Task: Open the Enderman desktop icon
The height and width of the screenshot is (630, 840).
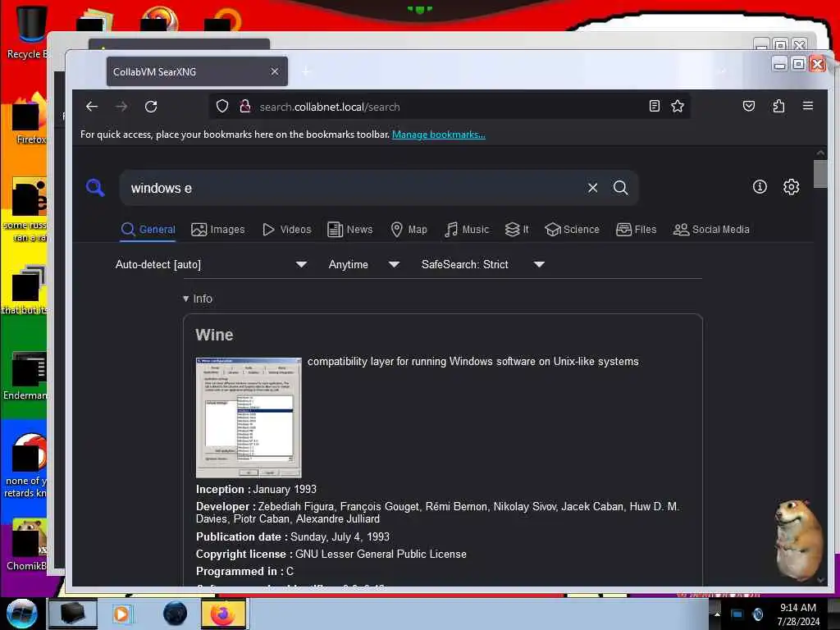Action: point(27,376)
